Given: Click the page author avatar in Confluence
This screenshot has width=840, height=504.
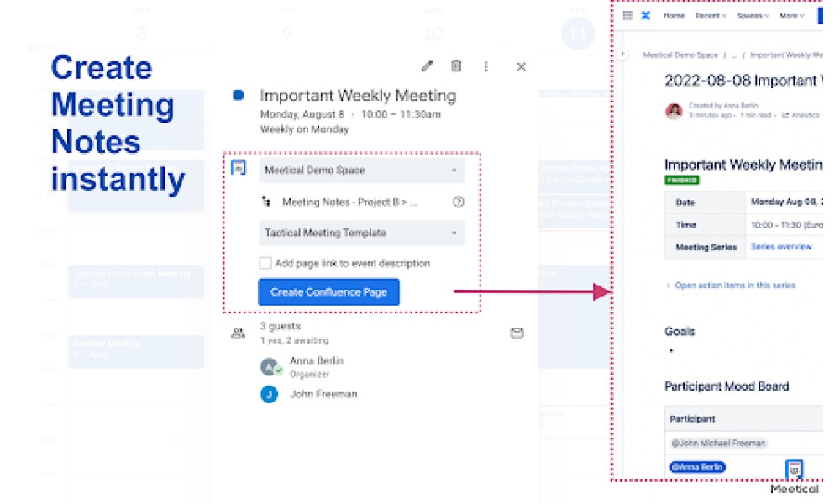Looking at the screenshot, I should pyautogui.click(x=674, y=111).
